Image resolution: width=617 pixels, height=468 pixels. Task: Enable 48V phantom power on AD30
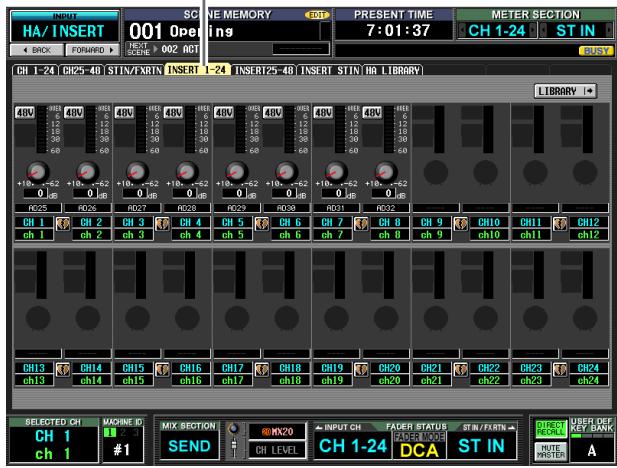click(x=273, y=113)
